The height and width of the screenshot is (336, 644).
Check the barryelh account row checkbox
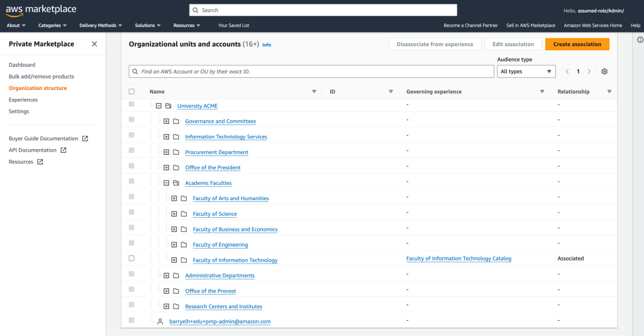coord(131,320)
